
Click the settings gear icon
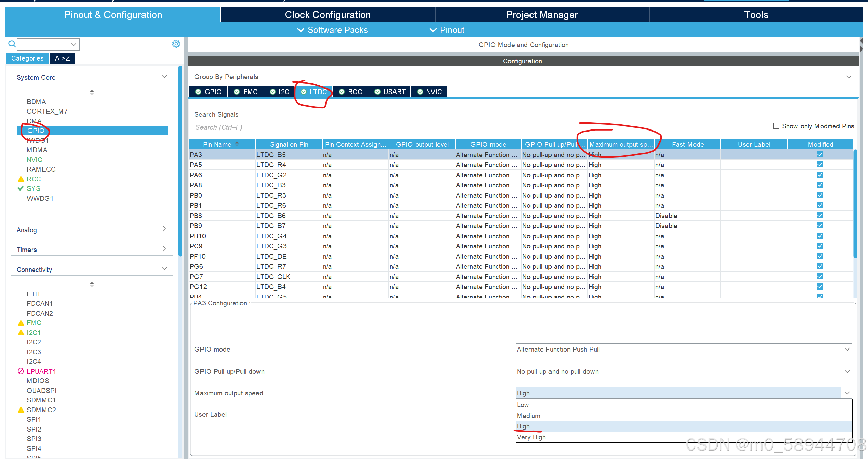tap(176, 44)
